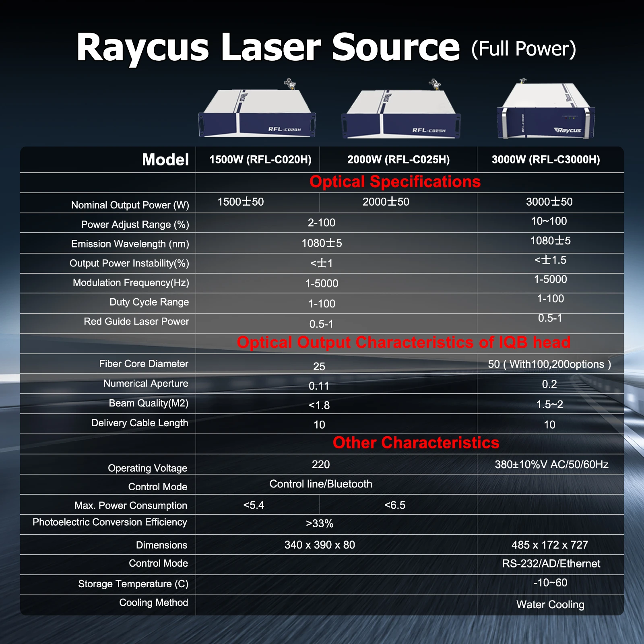Click the 'Nominal Output Power (W)' row label
Viewport: 644px width, 644px height.
coord(130,205)
